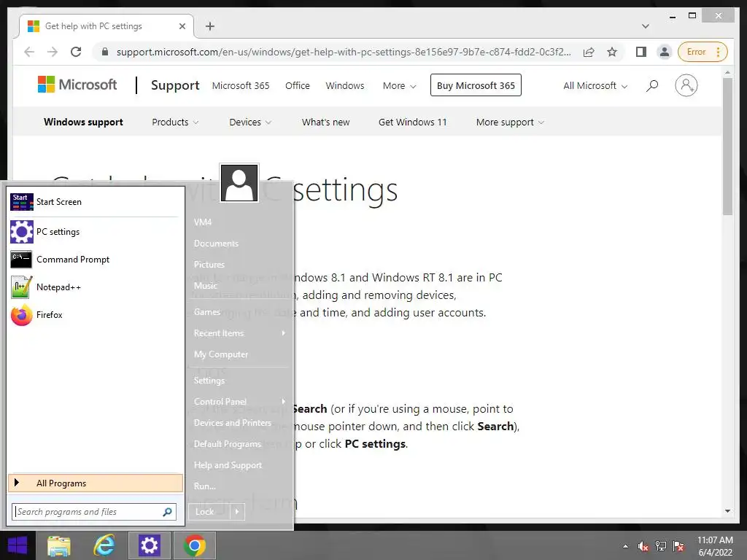Close the Get help with PC settings tab

[x=182, y=26]
